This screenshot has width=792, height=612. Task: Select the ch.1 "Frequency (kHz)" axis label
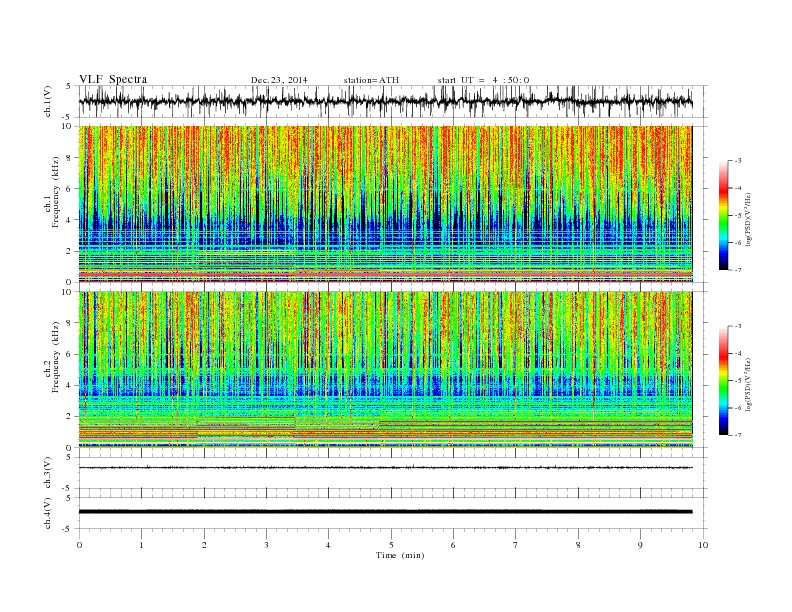tap(55, 192)
